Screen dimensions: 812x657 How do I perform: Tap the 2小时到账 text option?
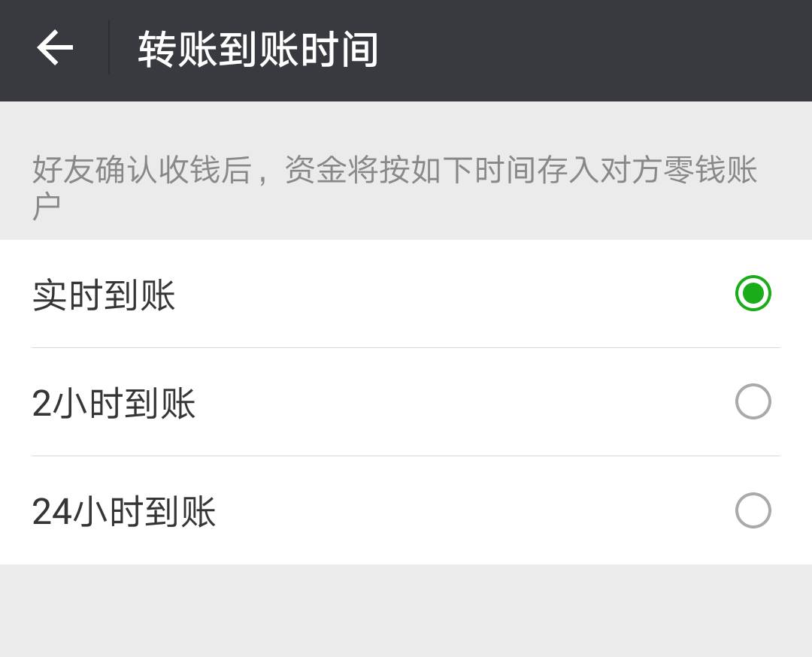click(x=113, y=402)
